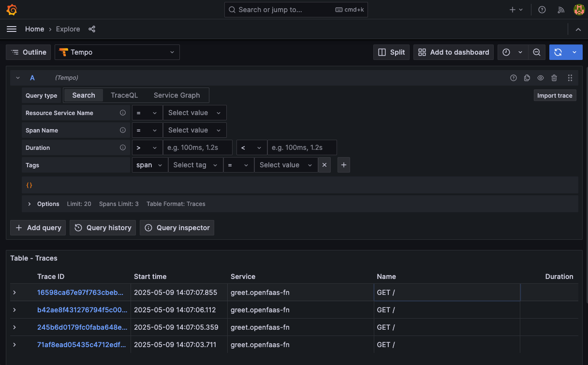This screenshot has width=588, height=365.
Task: Open Span Name value select
Action: [195, 130]
